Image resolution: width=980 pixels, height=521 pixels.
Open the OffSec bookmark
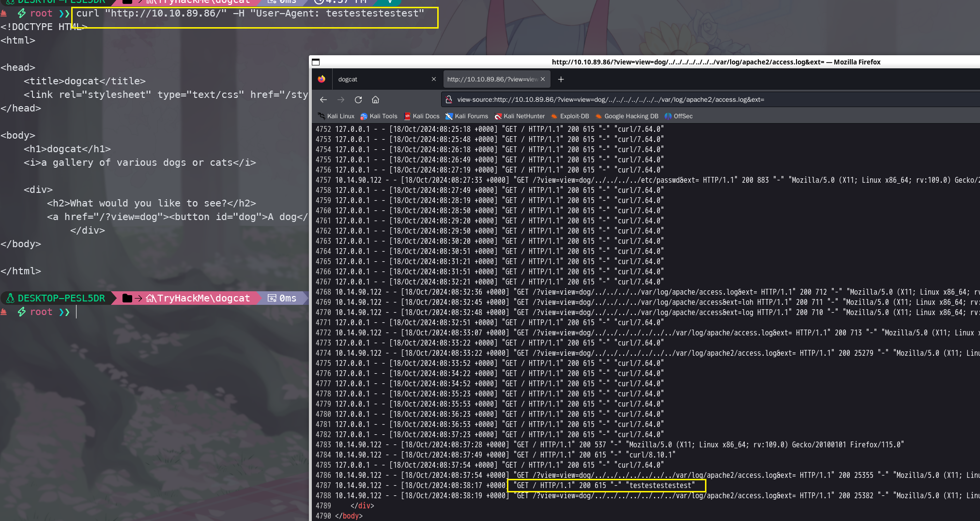678,116
